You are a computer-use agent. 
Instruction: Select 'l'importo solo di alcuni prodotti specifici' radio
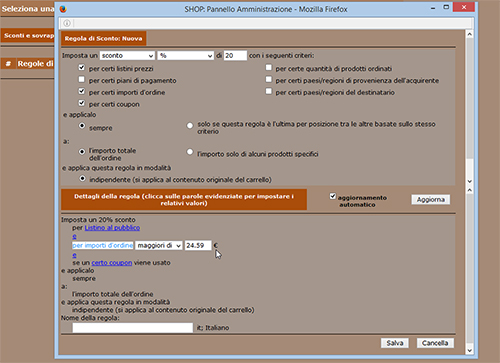(x=190, y=152)
